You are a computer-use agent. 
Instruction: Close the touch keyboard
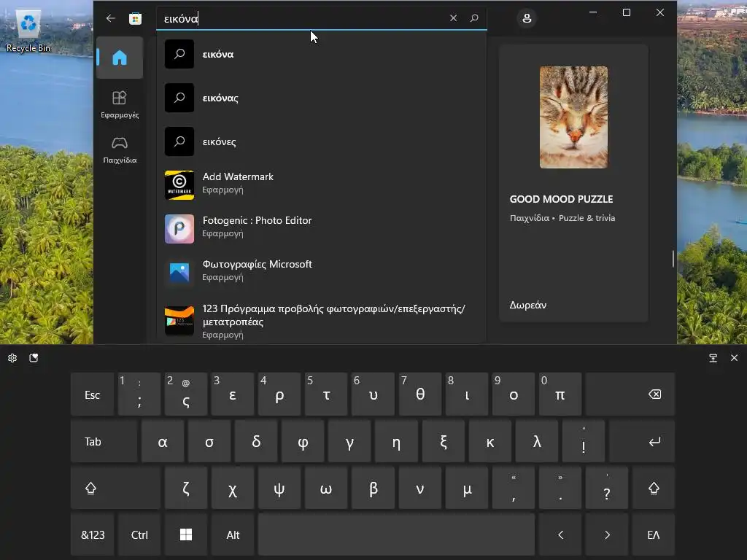click(734, 358)
